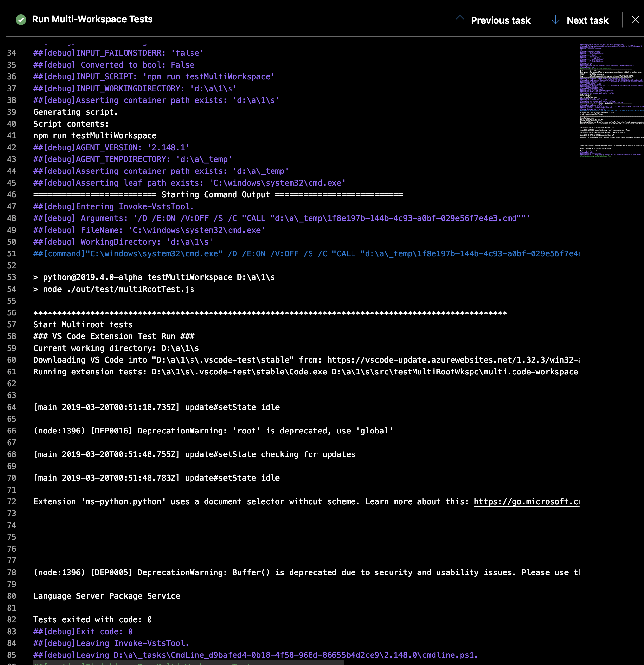Close the log viewer with the X icon
Screen dimensions: 644x665
click(x=635, y=19)
